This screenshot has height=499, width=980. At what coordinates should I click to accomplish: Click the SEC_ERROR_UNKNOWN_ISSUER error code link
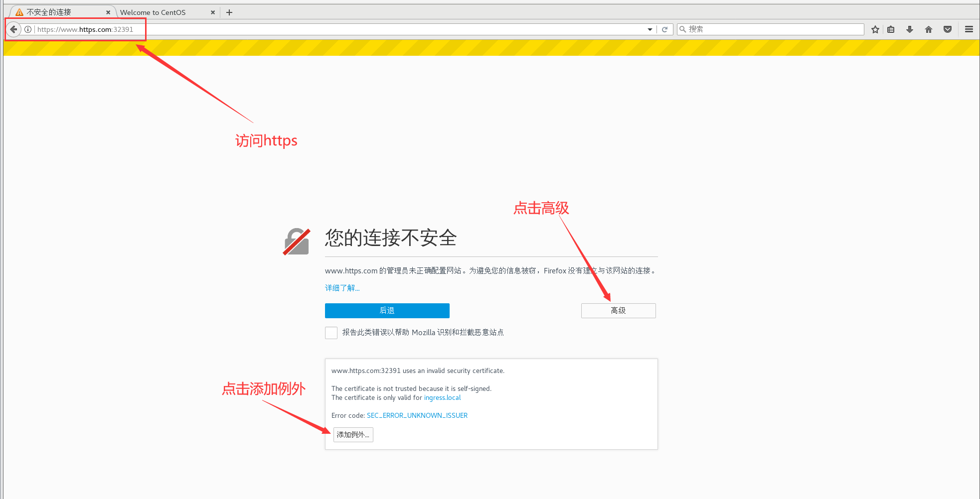click(x=417, y=415)
